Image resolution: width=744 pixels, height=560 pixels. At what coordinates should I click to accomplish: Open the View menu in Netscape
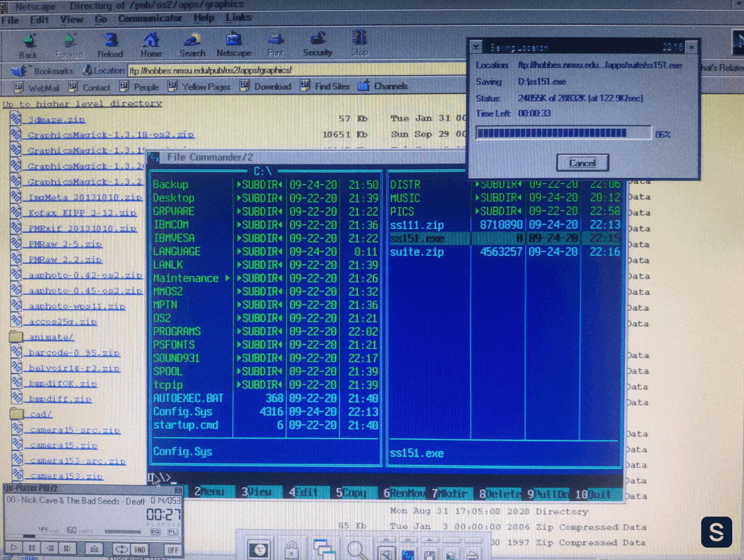pyautogui.click(x=71, y=19)
